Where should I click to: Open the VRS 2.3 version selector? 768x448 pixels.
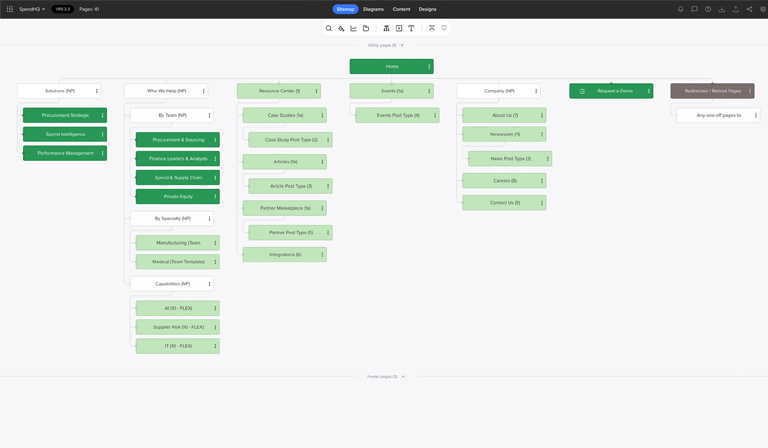tap(63, 9)
